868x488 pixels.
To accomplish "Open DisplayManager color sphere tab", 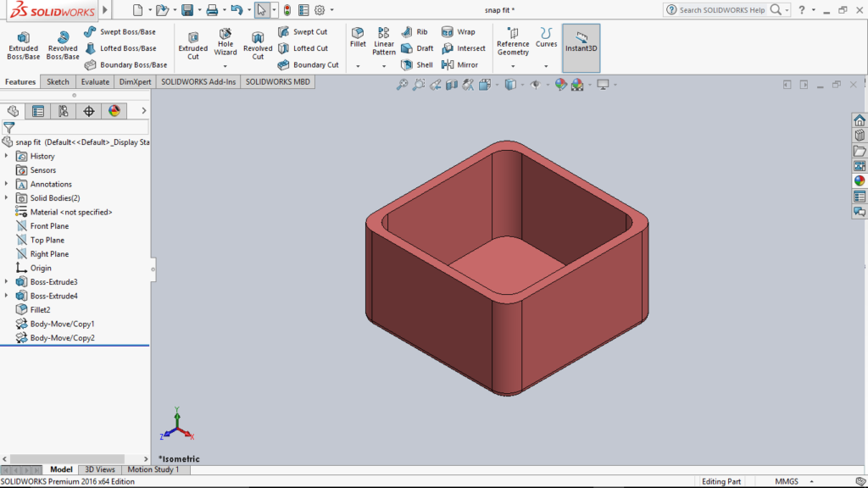I will point(114,111).
